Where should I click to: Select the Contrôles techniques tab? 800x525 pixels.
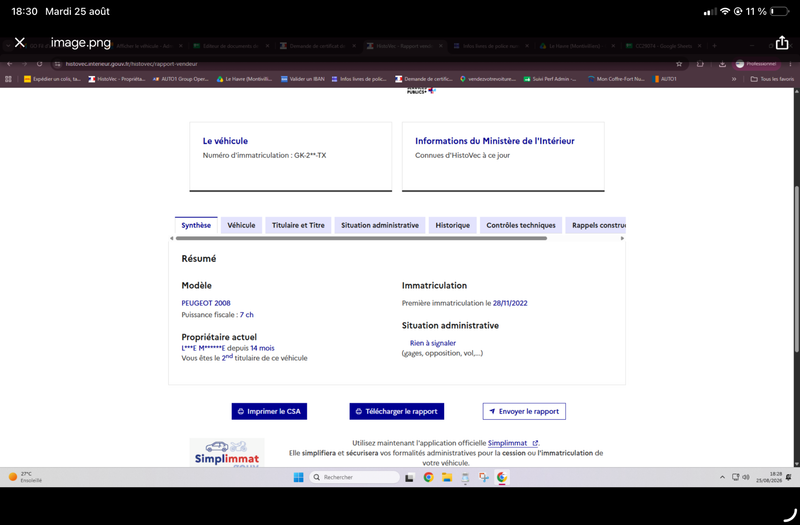(x=521, y=225)
